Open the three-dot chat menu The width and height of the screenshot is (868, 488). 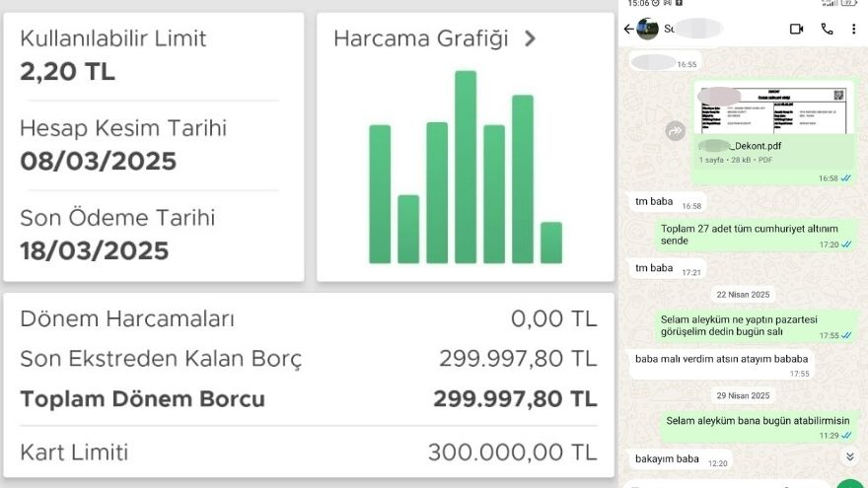853,30
